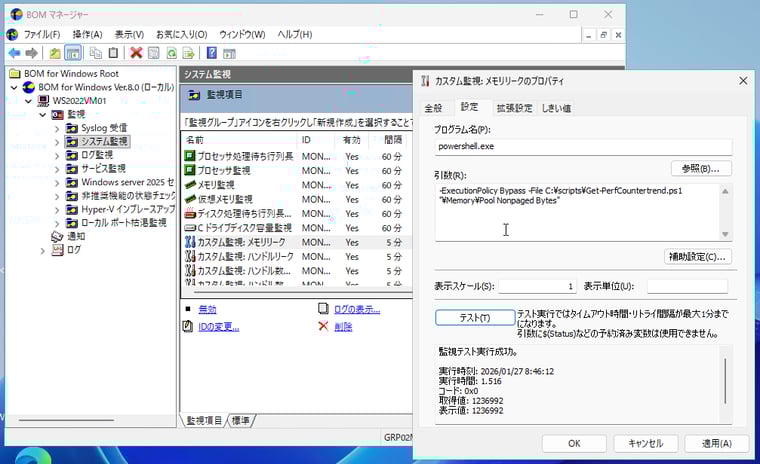Click the test result vertical scrollbar
This screenshot has width=760, height=464.
click(725, 381)
